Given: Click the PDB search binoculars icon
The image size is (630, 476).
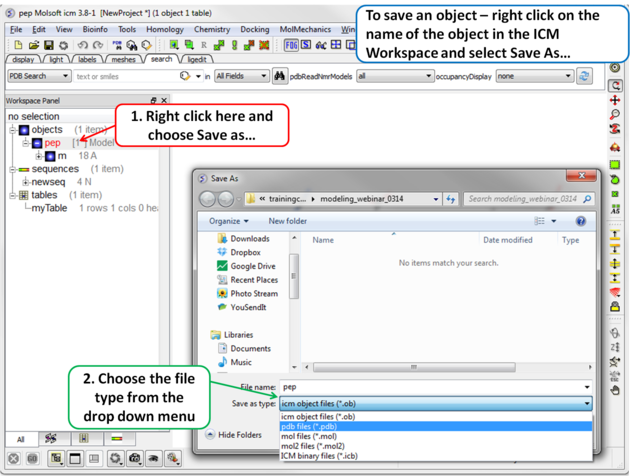Looking at the screenshot, I should (279, 76).
